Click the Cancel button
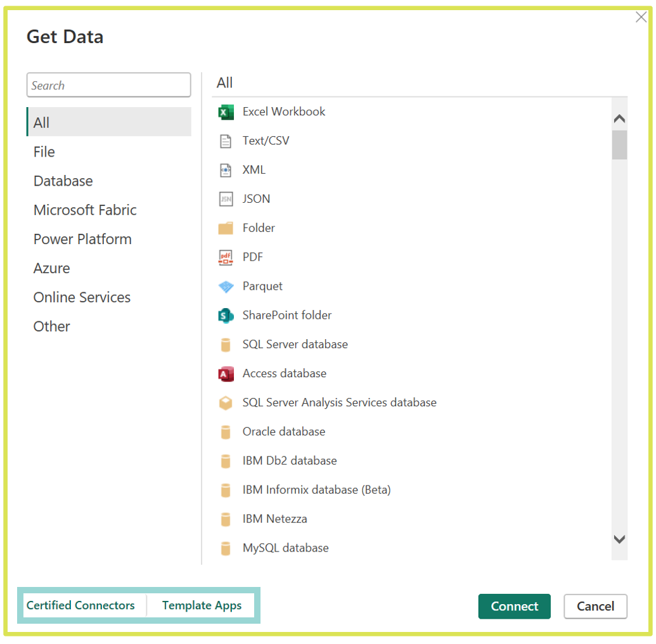The width and height of the screenshot is (656, 644). pos(595,607)
